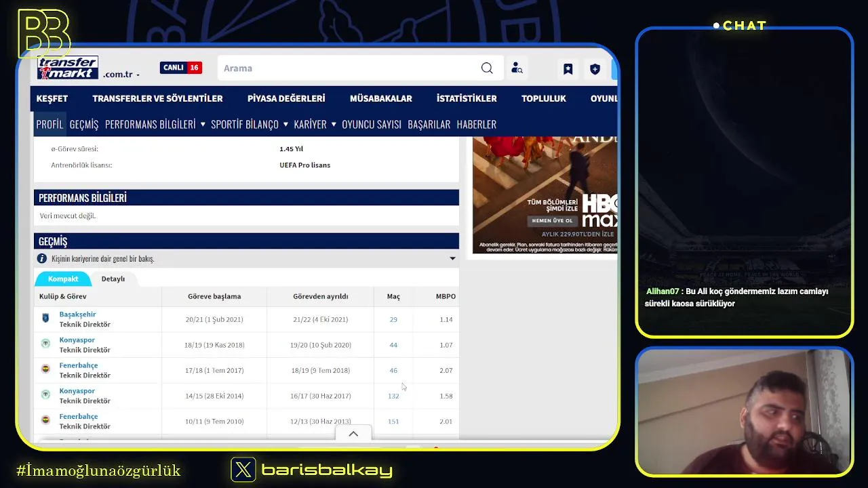Click the 16/17 (30 Haz 2017) cell
The width and height of the screenshot is (868, 488).
321,396
